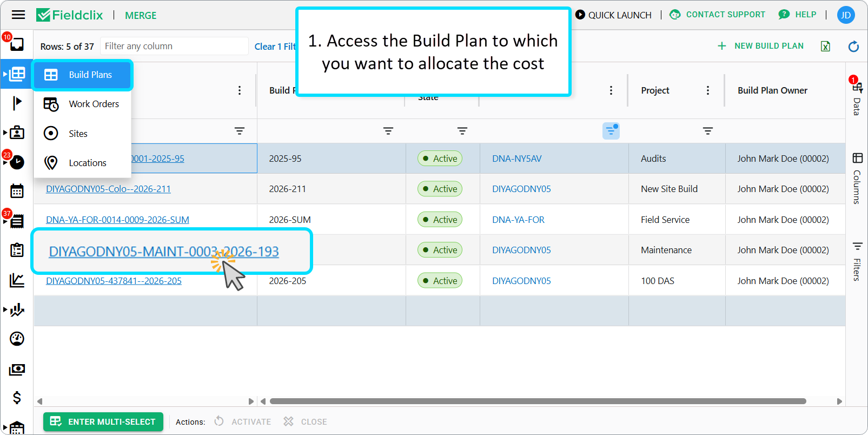Open the flag sidebar icon
Image resolution: width=868 pixels, height=435 pixels.
[17, 102]
